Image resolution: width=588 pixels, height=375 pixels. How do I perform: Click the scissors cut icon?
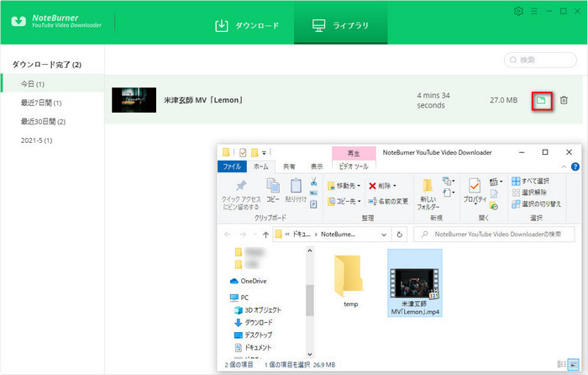pyautogui.click(x=313, y=182)
